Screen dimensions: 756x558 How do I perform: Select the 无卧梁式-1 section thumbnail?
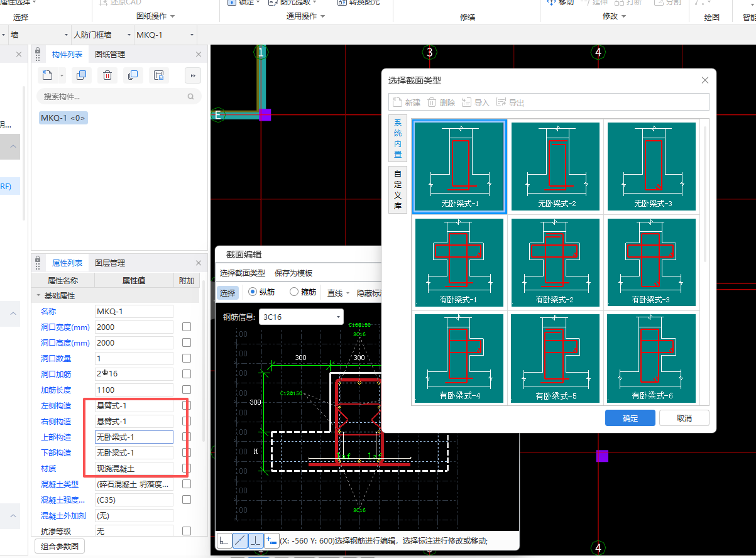pos(459,167)
